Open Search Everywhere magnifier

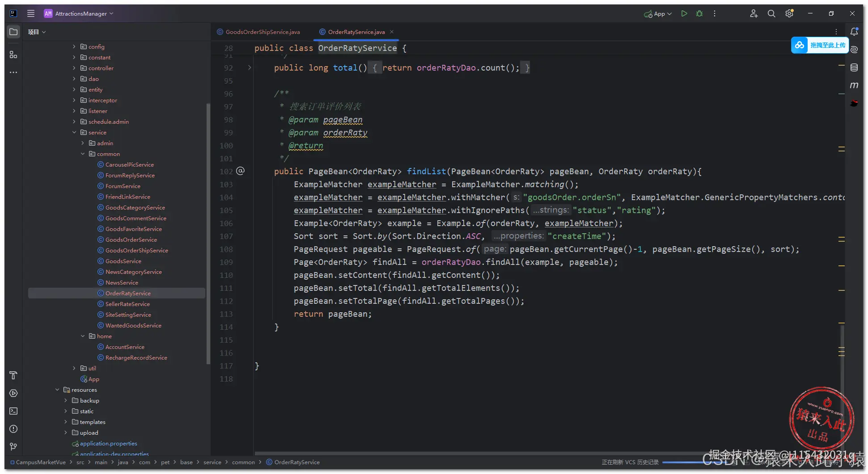coord(771,13)
